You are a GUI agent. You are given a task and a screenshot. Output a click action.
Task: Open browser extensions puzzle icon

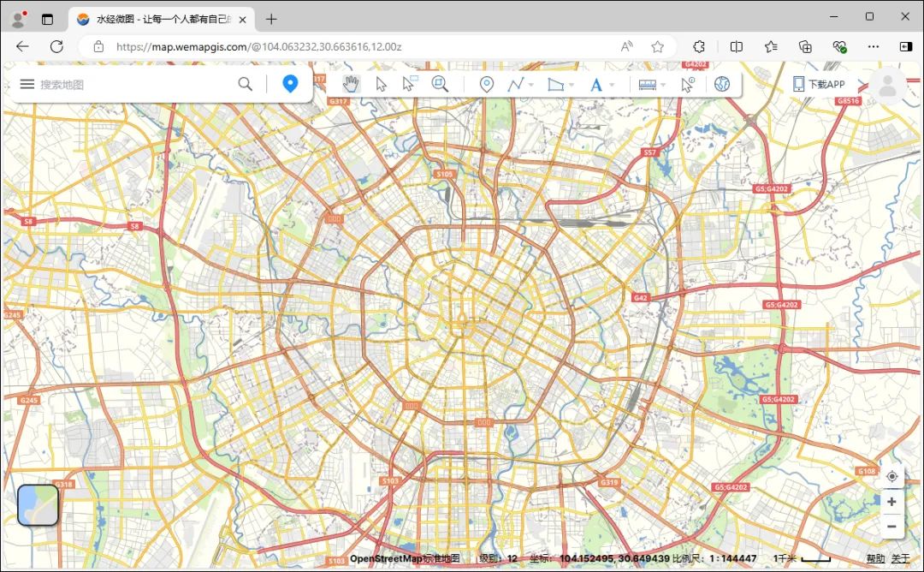pyautogui.click(x=699, y=46)
